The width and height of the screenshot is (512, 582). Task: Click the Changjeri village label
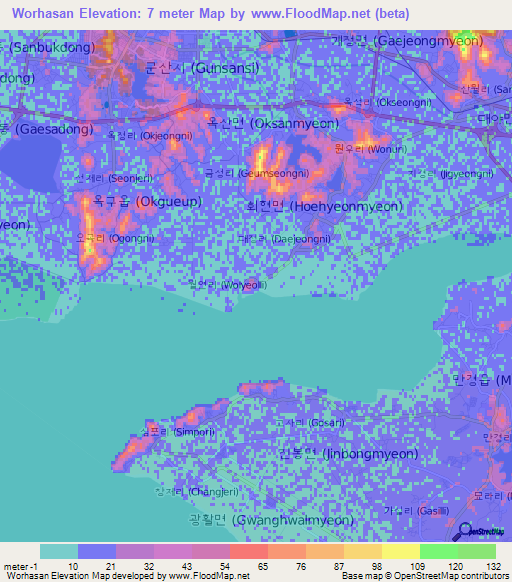196,492
